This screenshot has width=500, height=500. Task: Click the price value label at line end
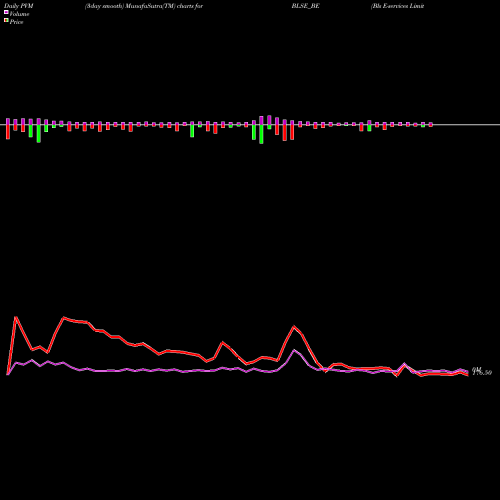click(482, 371)
